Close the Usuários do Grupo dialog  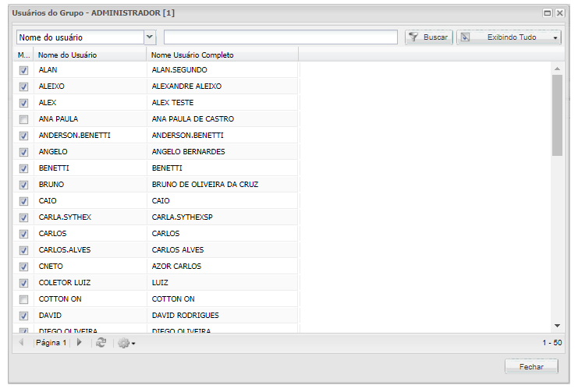559,13
